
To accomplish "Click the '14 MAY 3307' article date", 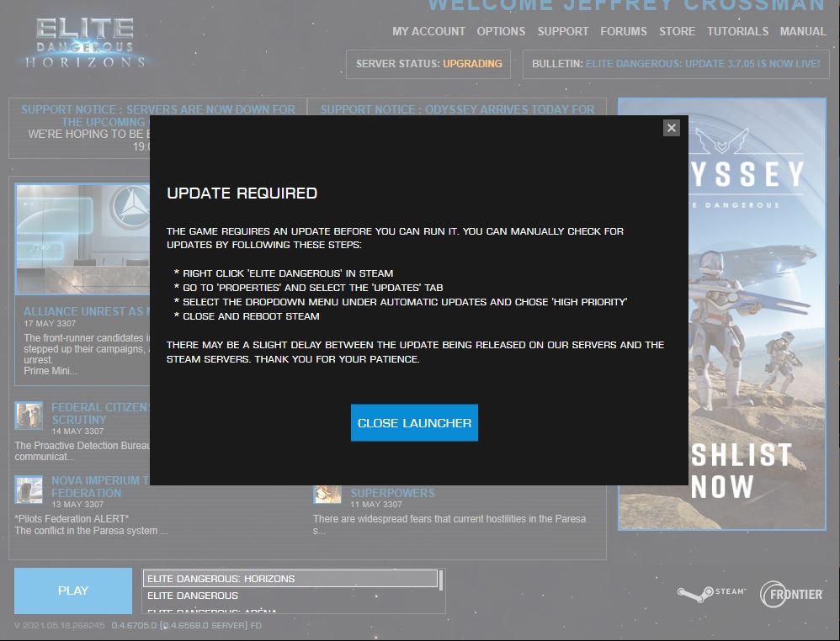I will click(x=77, y=431).
